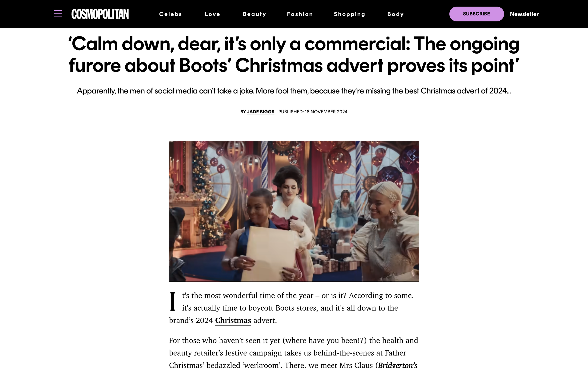Click the Boots advert hero image
Image resolution: width=588 pixels, height=368 pixels.
coord(294,211)
